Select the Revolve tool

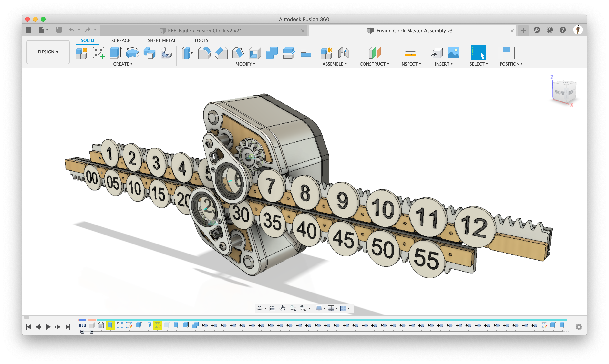coord(132,53)
